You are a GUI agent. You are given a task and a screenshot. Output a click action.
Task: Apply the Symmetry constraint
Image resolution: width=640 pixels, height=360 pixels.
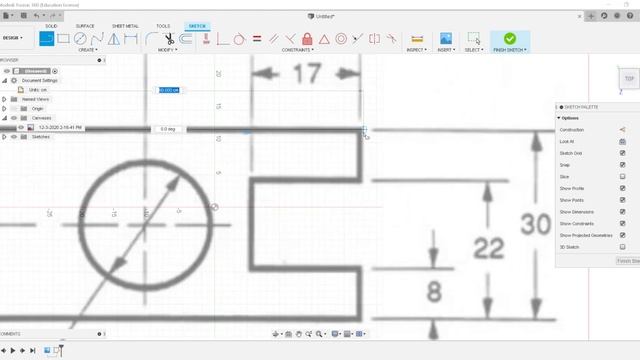pos(374,39)
